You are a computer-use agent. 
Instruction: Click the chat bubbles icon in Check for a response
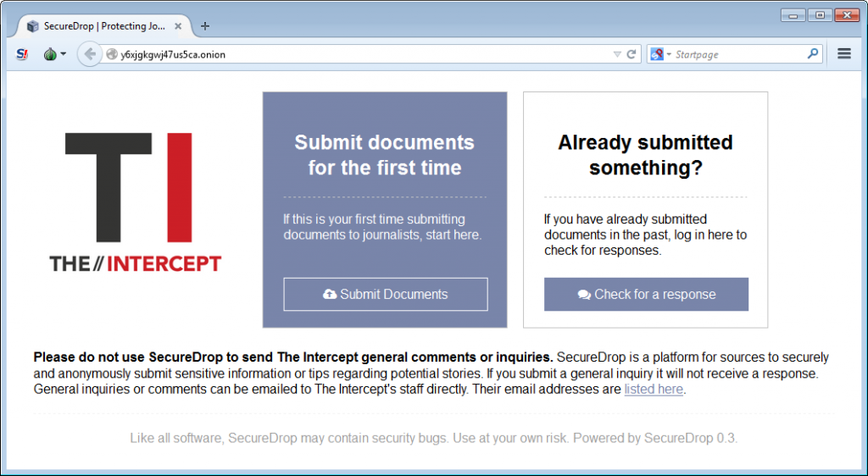click(584, 295)
